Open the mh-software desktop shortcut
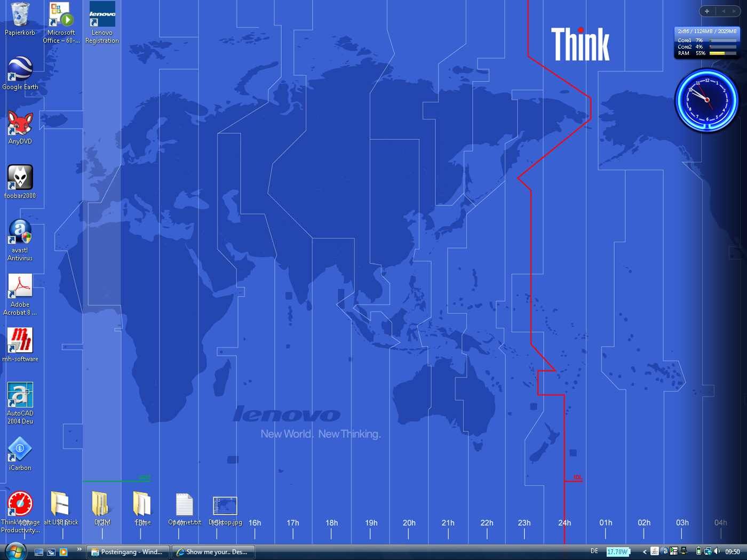This screenshot has width=747, height=560. [x=20, y=341]
